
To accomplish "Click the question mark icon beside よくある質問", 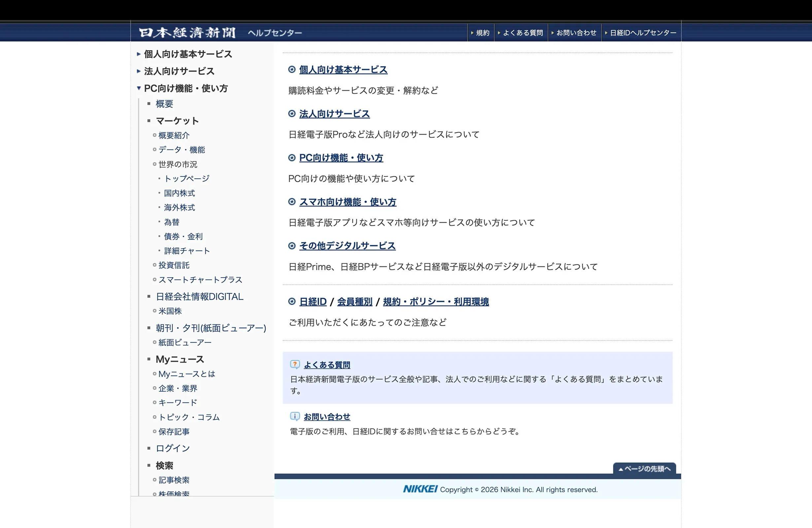I will [295, 364].
